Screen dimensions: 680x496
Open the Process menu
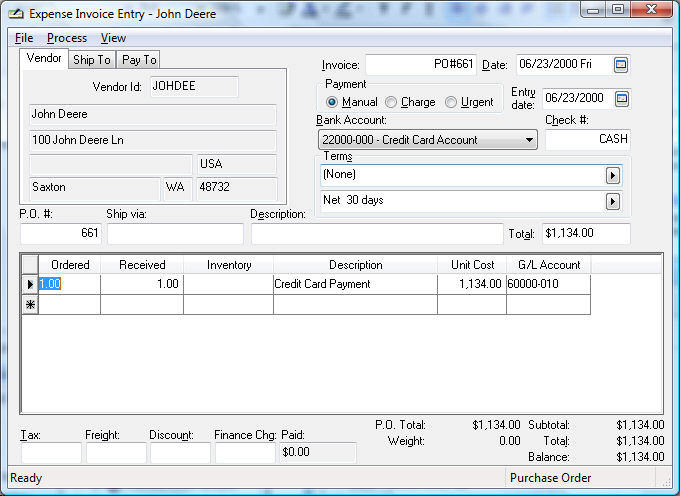(x=67, y=38)
